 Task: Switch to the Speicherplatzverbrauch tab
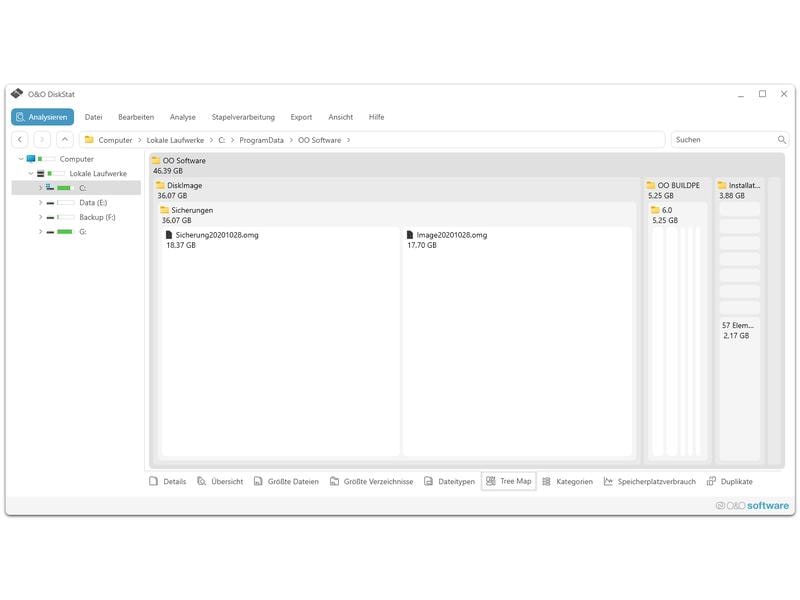click(x=649, y=481)
